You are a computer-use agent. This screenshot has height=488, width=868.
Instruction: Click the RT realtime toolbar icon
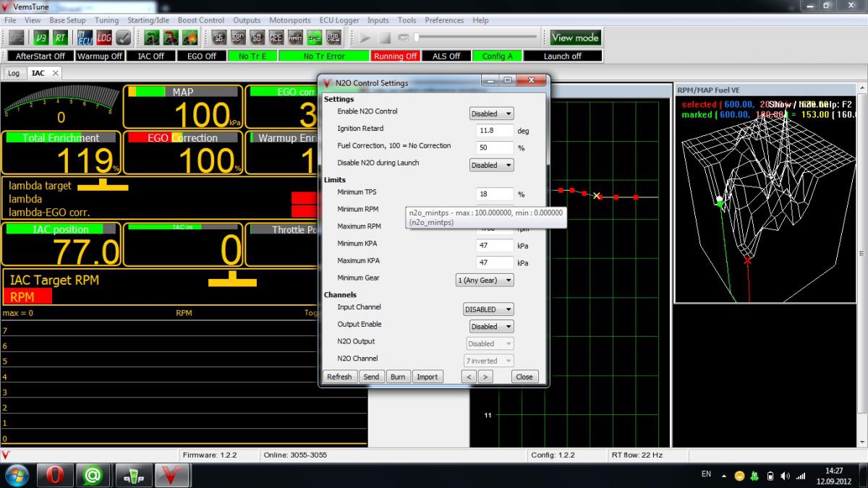(x=60, y=38)
